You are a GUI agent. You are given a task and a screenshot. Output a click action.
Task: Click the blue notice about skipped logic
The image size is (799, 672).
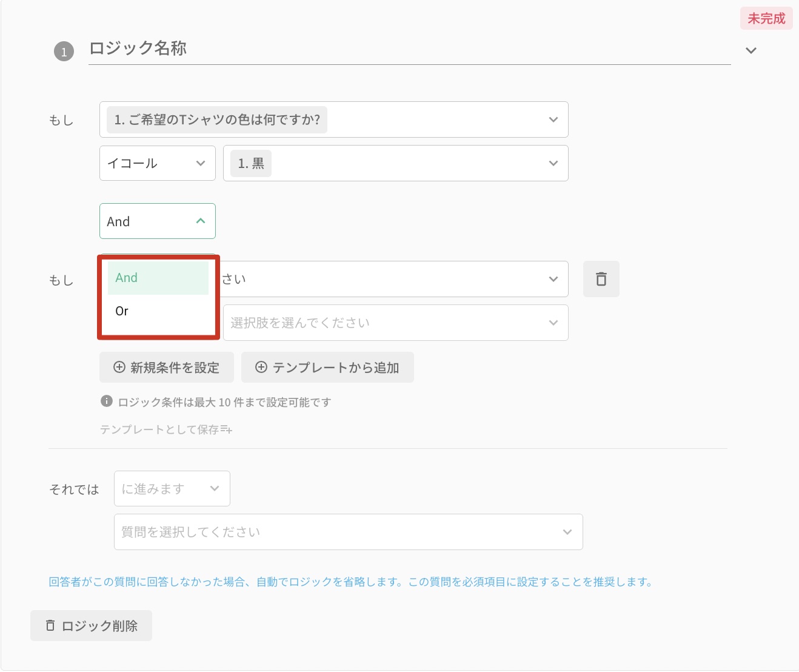[350, 582]
